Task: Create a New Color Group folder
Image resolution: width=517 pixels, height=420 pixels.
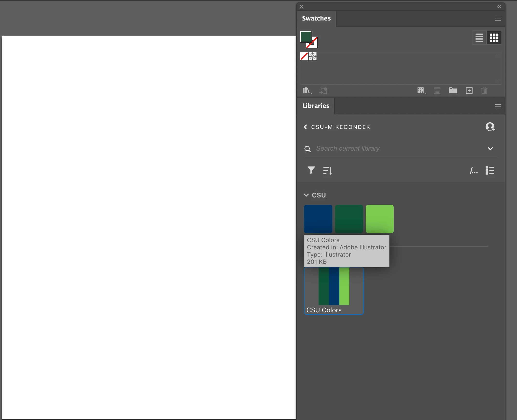Action: click(452, 91)
